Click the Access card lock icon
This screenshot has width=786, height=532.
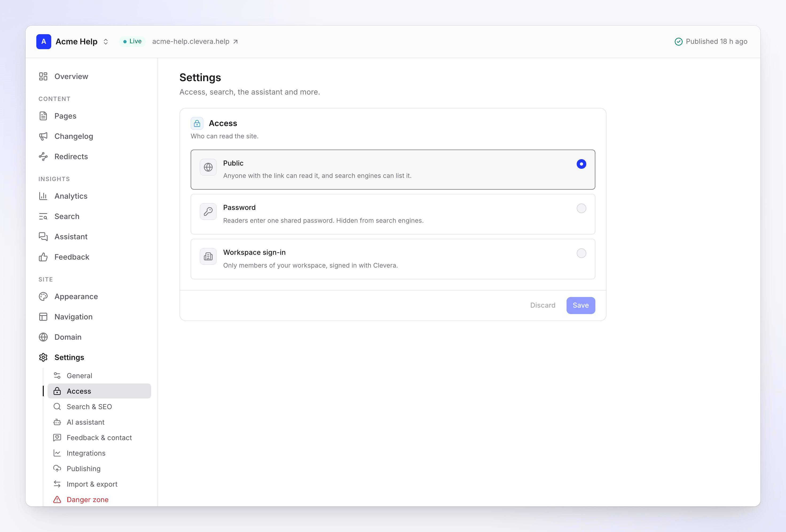[x=197, y=124]
